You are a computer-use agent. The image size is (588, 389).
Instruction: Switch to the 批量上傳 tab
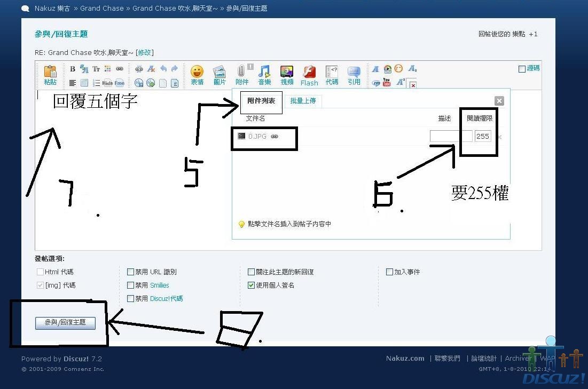[303, 101]
